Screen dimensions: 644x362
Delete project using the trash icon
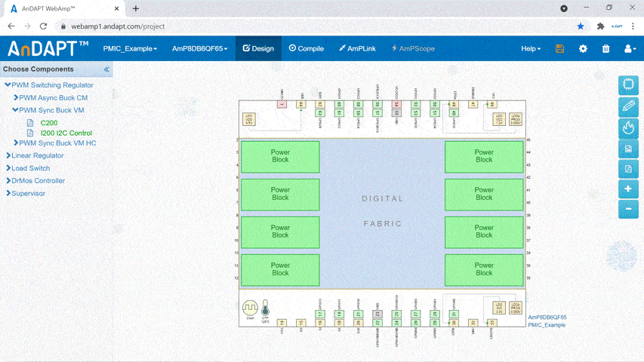pyautogui.click(x=605, y=48)
